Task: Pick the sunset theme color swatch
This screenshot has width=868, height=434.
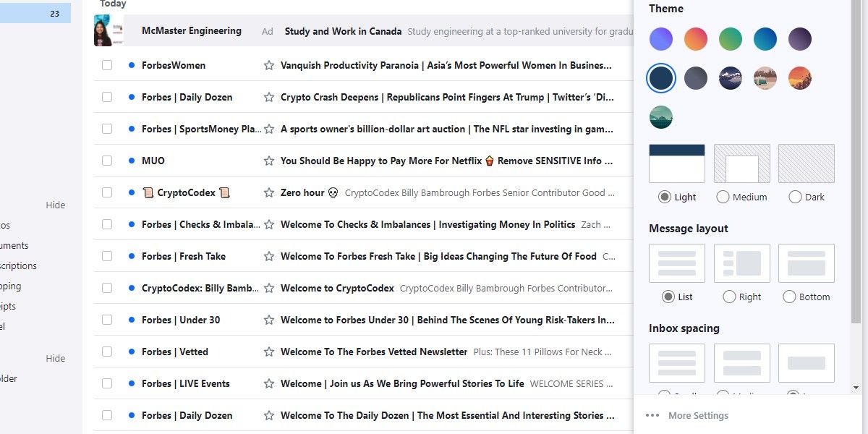Action: (800, 77)
